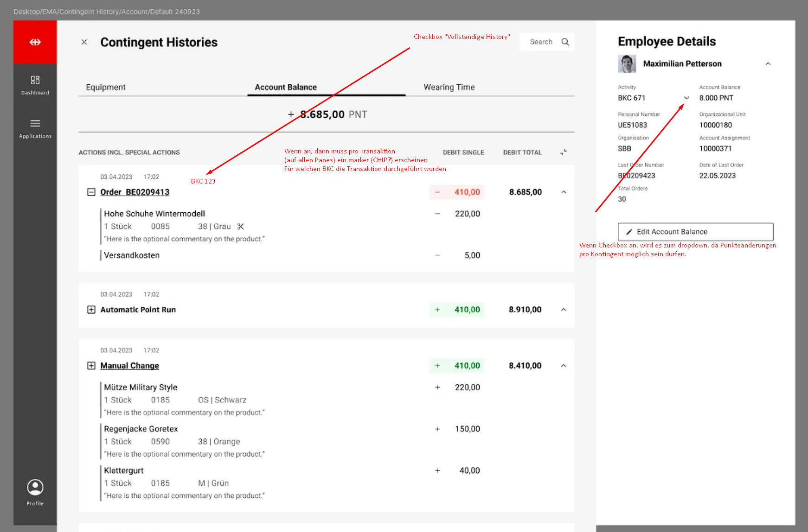Click the collapse-all icon beside Debit Total
Screen dimensions: 808x532
click(x=564, y=152)
